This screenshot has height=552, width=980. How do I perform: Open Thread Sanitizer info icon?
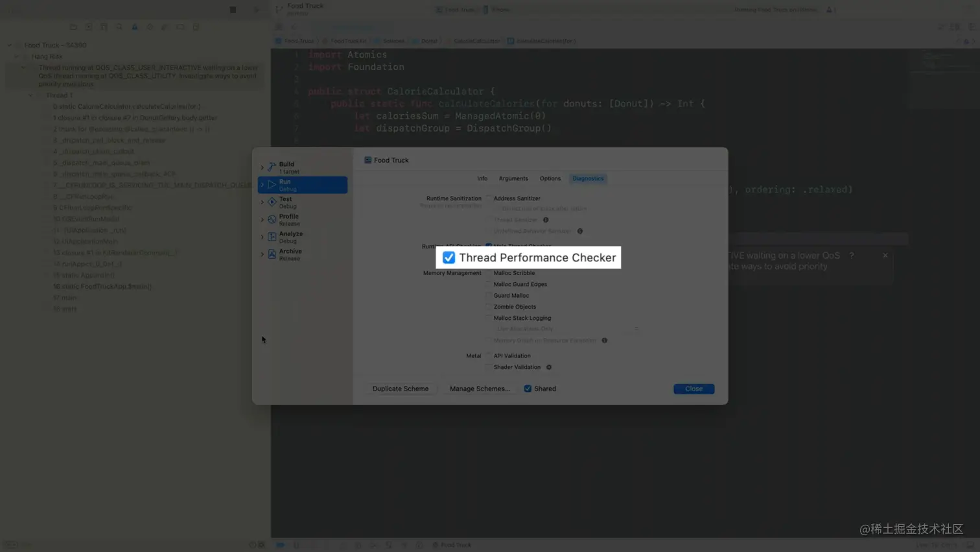point(546,220)
